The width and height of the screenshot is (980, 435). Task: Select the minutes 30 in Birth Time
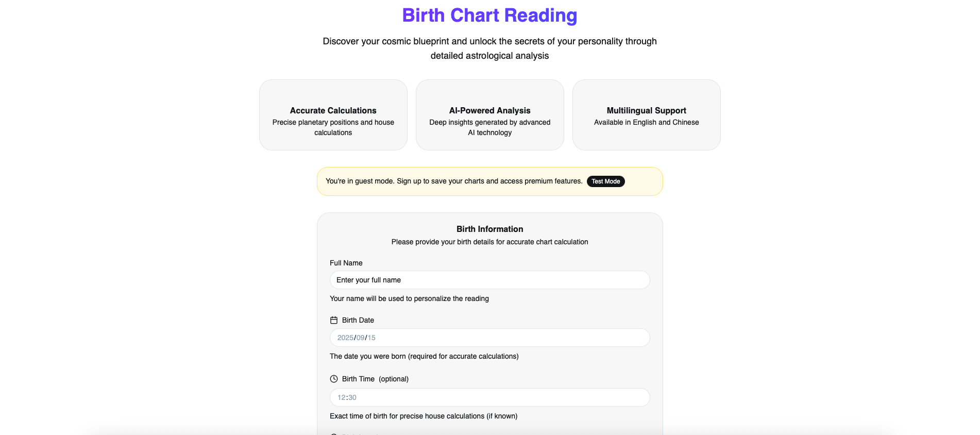click(x=352, y=397)
